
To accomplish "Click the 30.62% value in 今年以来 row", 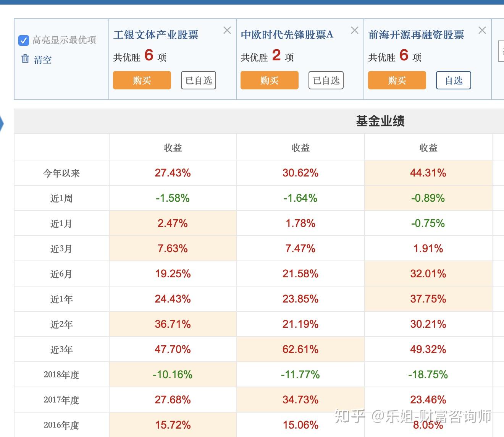I will coord(300,173).
